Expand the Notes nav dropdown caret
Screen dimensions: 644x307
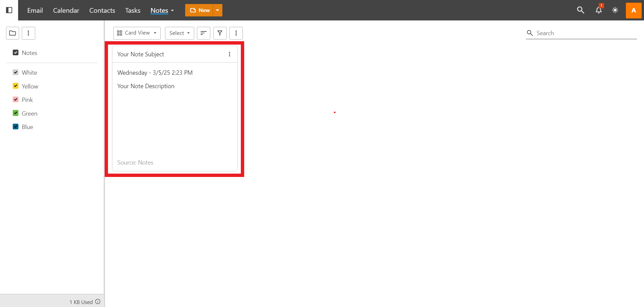[x=172, y=11]
